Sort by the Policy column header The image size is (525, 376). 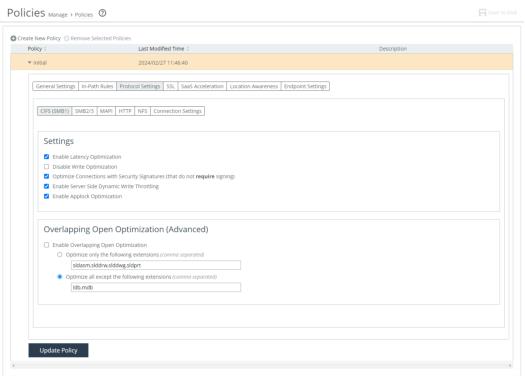[x=35, y=49]
